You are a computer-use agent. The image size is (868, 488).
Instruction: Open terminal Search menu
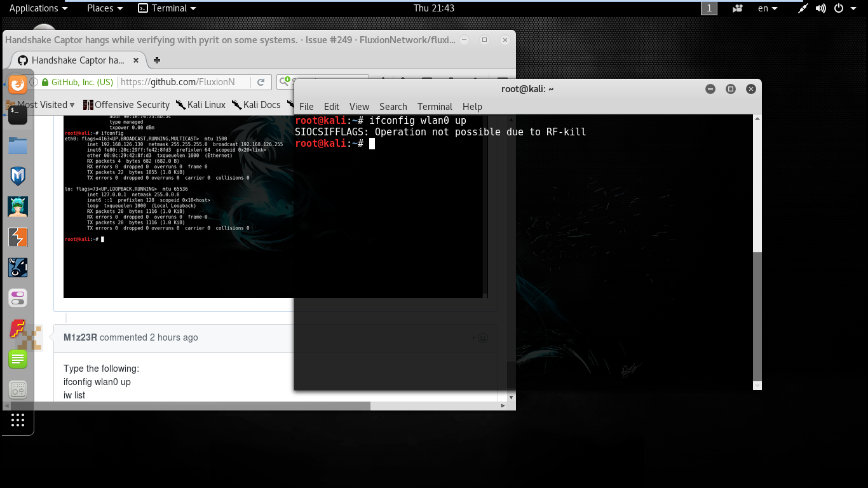click(393, 106)
